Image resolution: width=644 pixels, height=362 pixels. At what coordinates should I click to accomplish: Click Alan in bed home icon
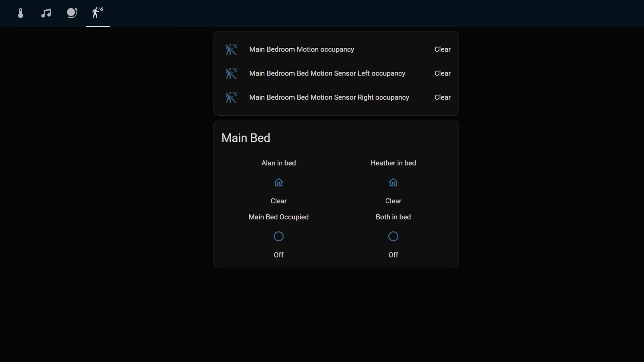(x=278, y=183)
